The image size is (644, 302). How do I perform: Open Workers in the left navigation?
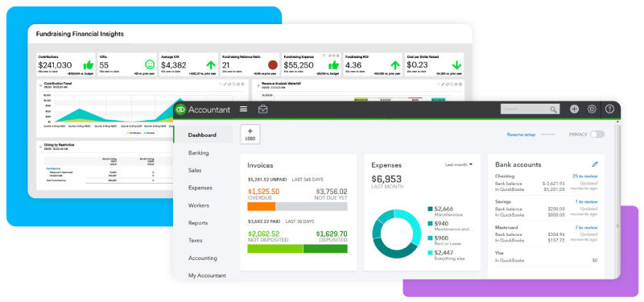[198, 205]
